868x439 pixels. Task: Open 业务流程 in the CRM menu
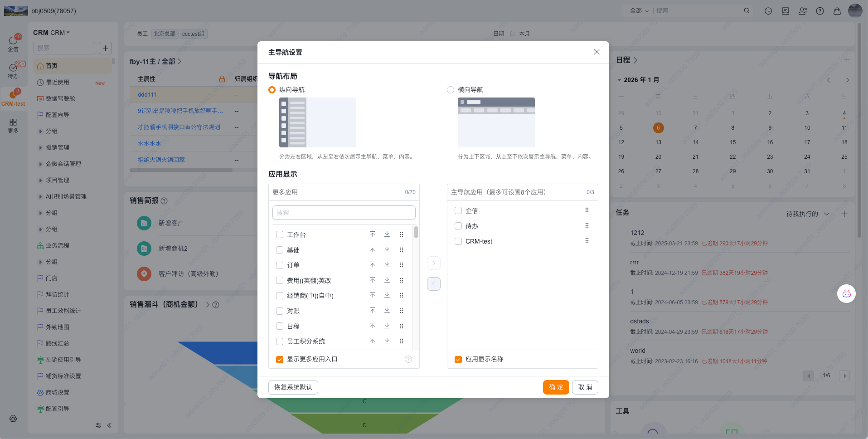tap(73, 245)
